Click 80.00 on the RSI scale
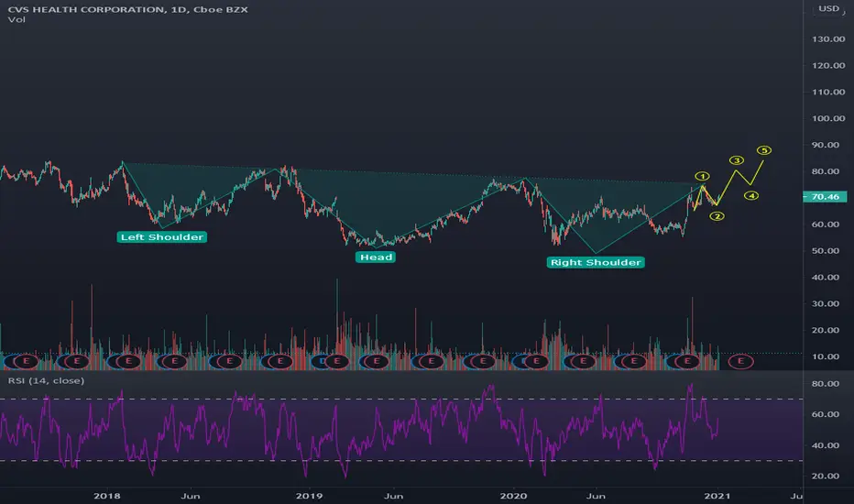Image resolution: width=854 pixels, height=504 pixels. coord(825,384)
